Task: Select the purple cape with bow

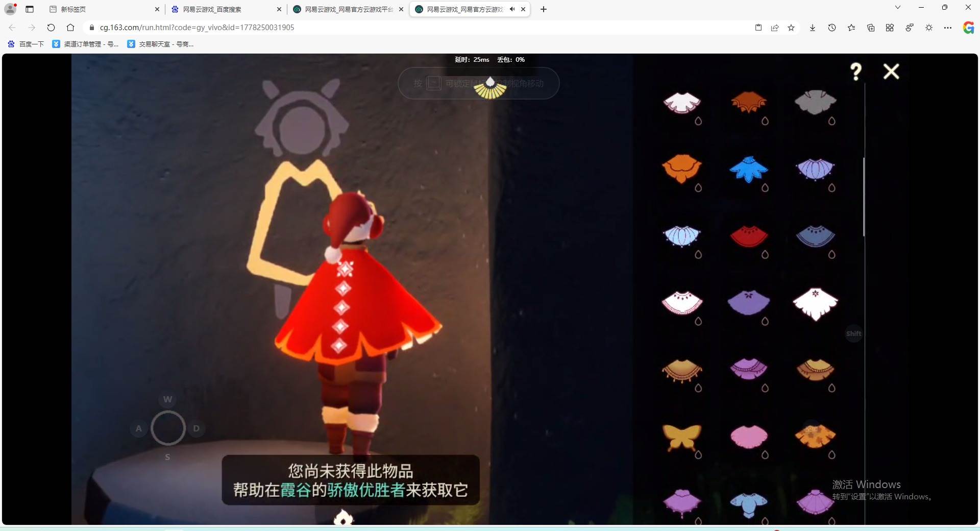Action: click(x=749, y=303)
